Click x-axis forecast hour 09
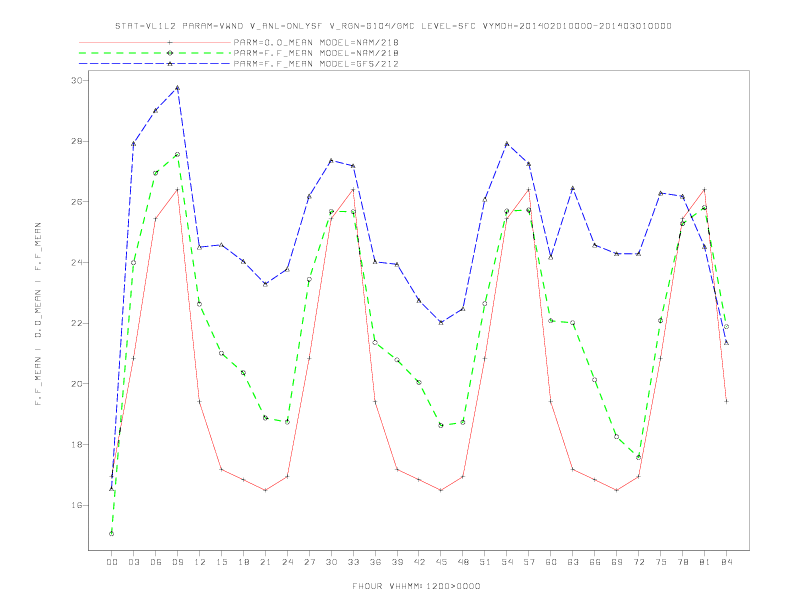The width and height of the screenshot is (792, 612). coord(177,562)
